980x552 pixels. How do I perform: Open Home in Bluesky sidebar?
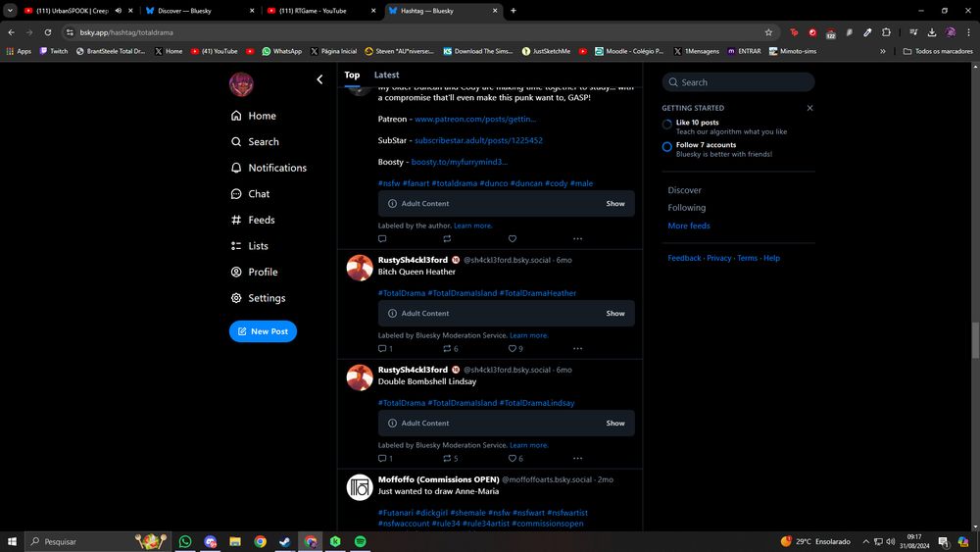click(254, 116)
